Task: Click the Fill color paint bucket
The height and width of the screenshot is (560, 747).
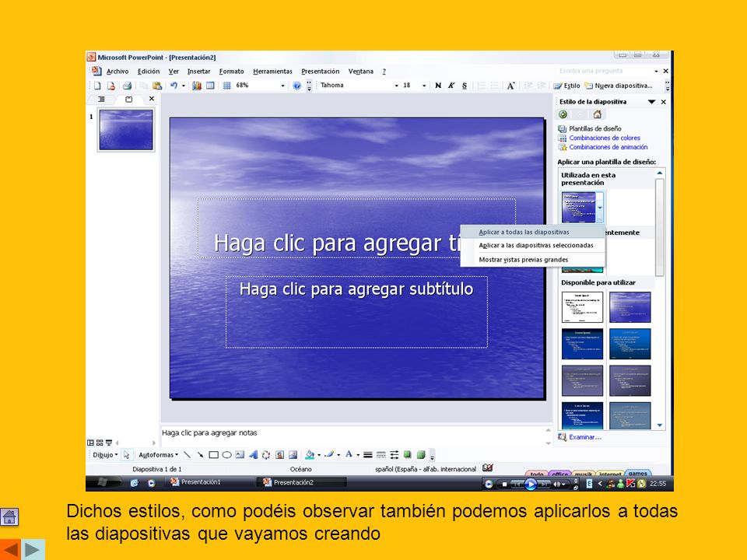Action: (310, 455)
